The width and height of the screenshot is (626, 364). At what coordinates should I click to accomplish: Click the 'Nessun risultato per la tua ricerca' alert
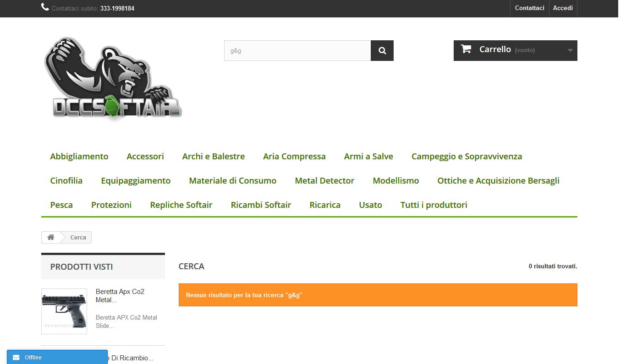(x=378, y=295)
